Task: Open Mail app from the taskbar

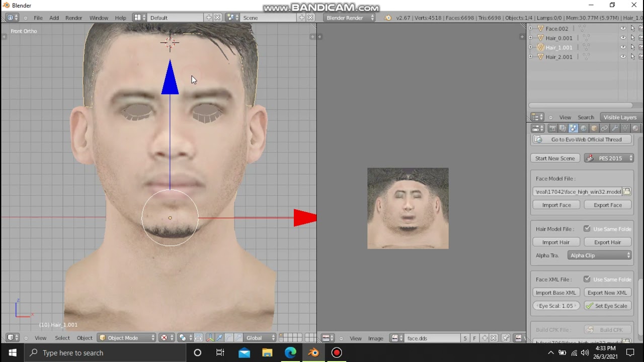Action: [x=244, y=353]
